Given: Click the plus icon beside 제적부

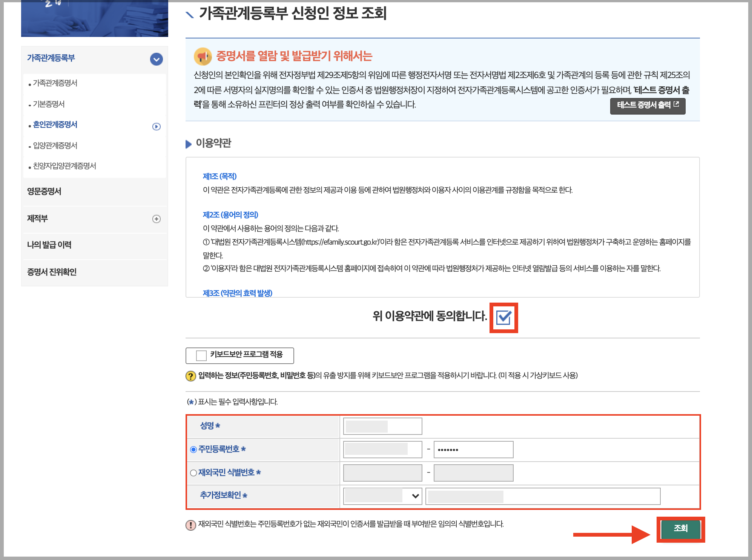Looking at the screenshot, I should pyautogui.click(x=156, y=219).
